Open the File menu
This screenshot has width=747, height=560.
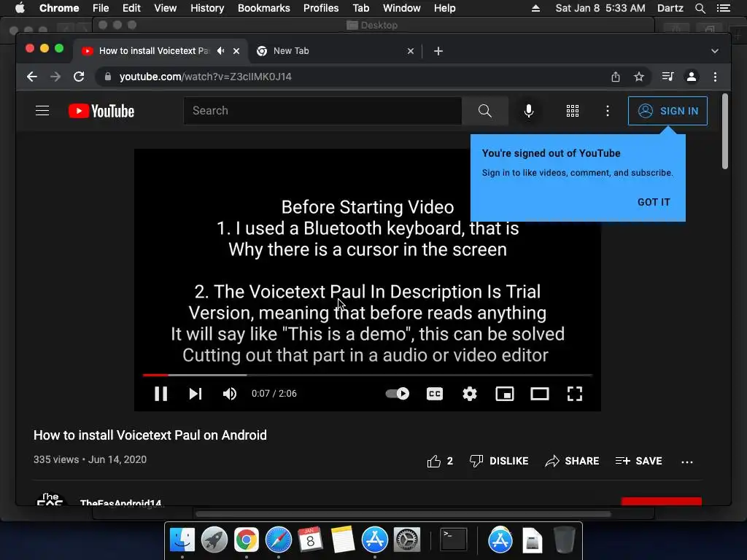101,8
